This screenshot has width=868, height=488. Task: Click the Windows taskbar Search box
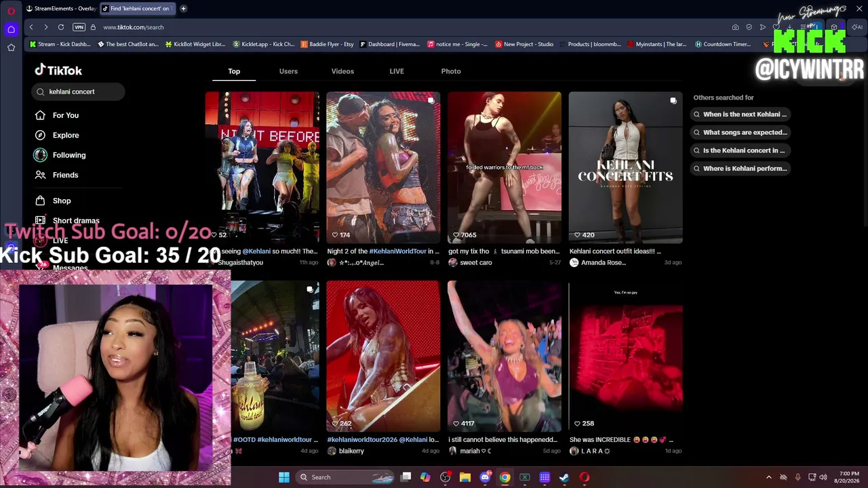pos(346,477)
